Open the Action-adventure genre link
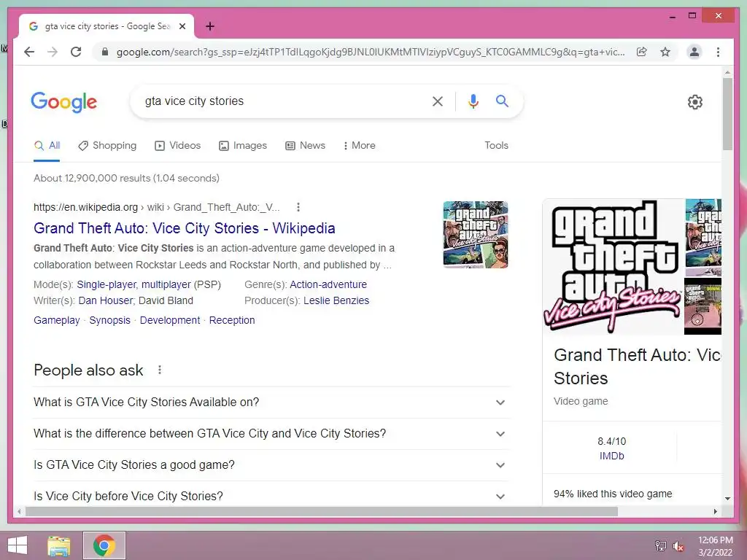This screenshot has height=560, width=747. (328, 285)
